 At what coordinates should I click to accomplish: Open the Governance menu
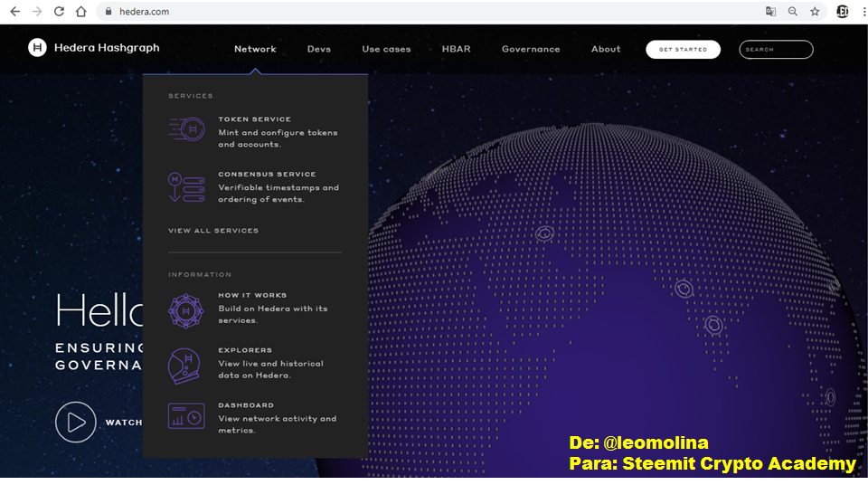tap(531, 49)
